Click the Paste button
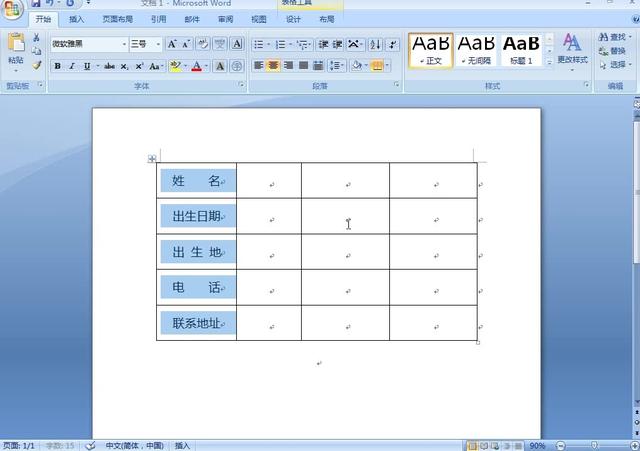This screenshot has width=640, height=451. (x=16, y=50)
